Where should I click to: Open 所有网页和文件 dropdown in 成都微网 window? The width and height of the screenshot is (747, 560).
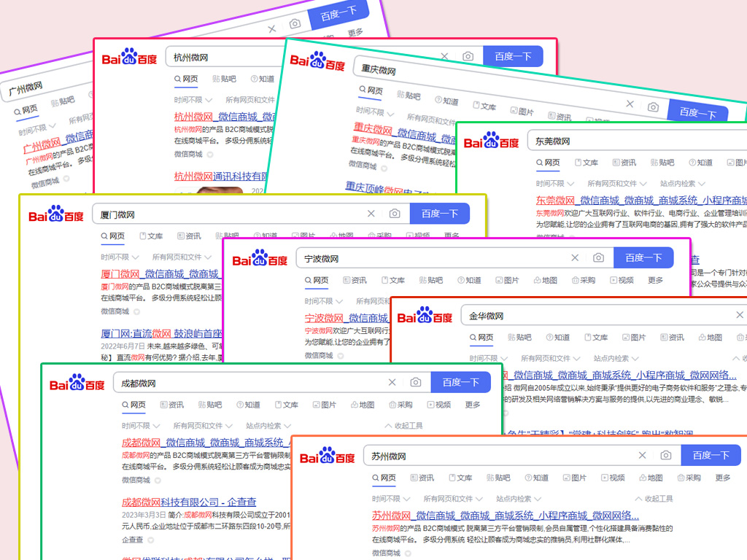click(203, 426)
